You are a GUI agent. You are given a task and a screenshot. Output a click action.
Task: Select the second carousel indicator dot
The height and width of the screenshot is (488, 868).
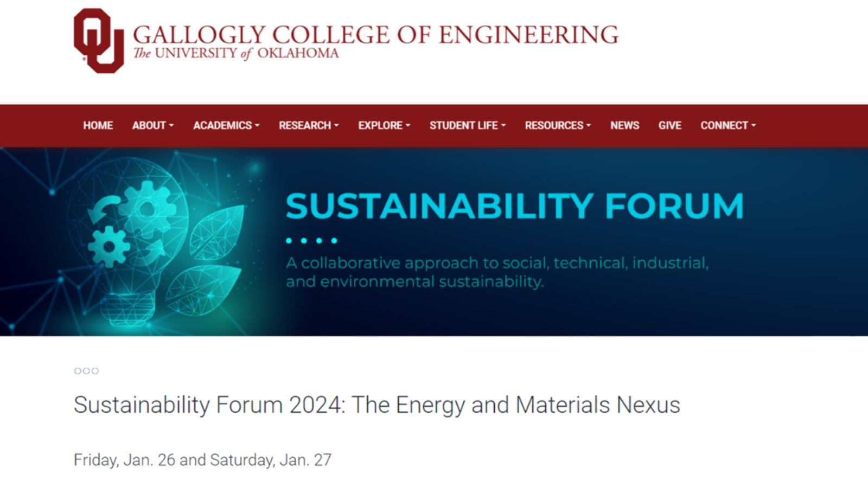(86, 371)
